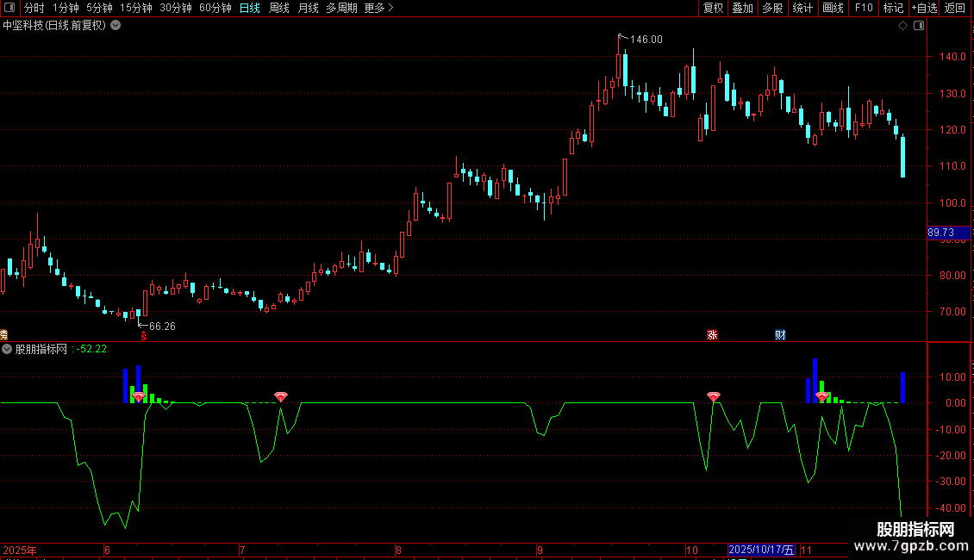
Task: Switch to 15分钟 period
Action: tap(136, 8)
